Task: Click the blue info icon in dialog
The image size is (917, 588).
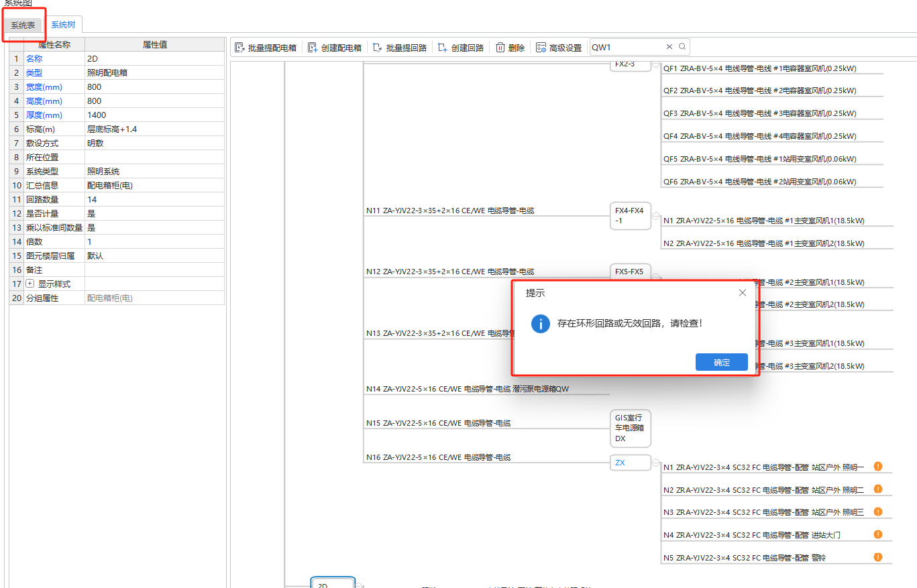Action: 541,323
